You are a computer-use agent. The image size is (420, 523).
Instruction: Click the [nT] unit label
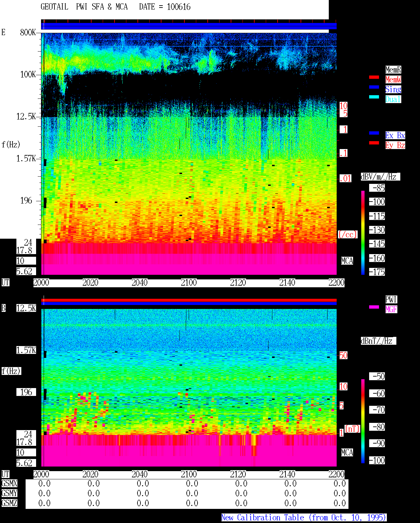point(352,429)
